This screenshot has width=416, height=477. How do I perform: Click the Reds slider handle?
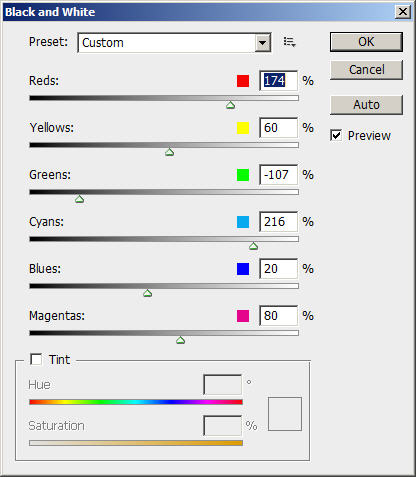click(230, 105)
